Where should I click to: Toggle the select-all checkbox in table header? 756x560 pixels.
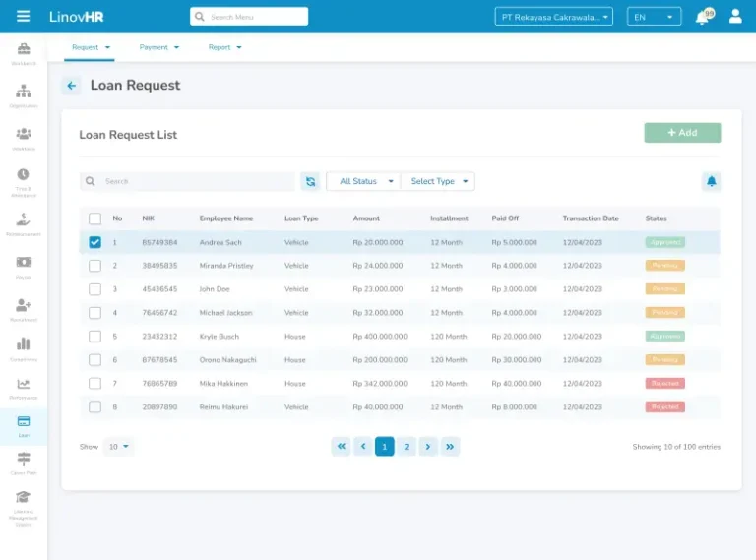click(x=95, y=218)
